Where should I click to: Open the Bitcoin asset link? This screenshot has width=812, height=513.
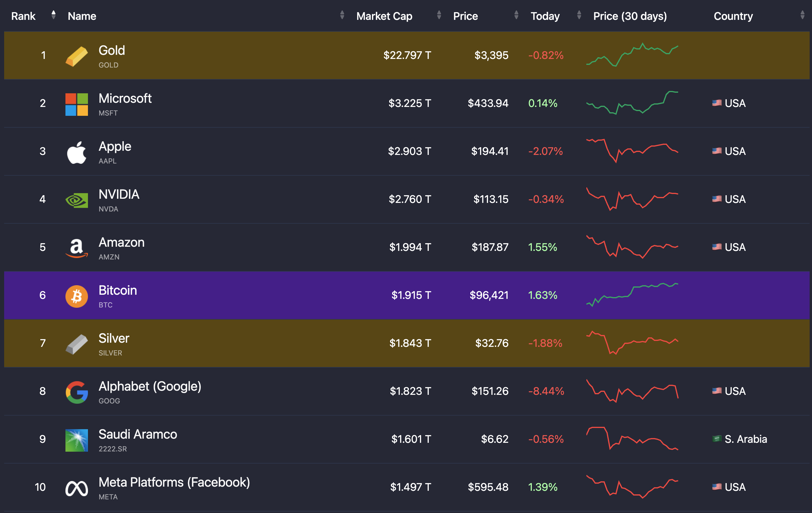(118, 290)
